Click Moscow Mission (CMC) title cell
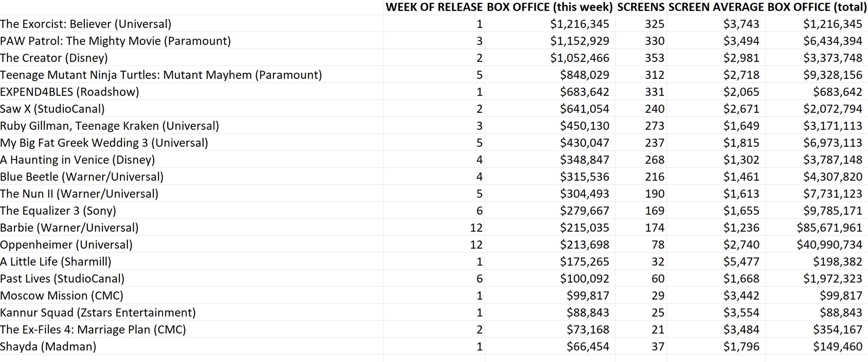Image resolution: width=868 pixels, height=362 pixels. (192, 295)
